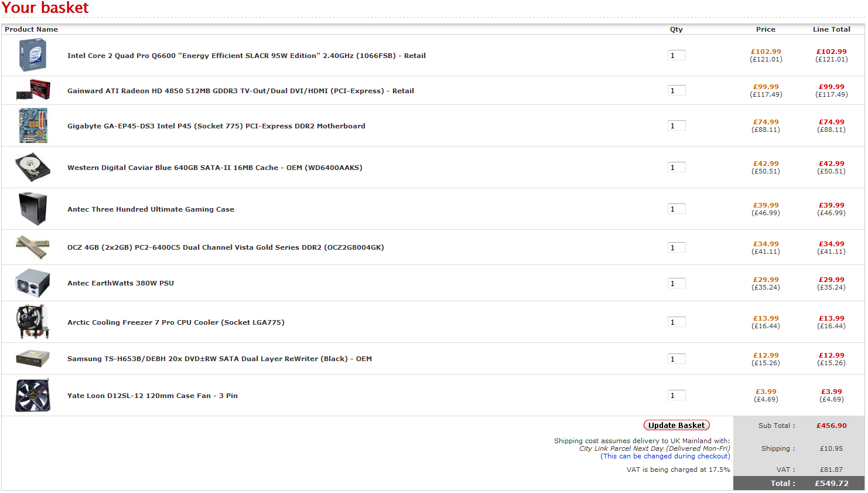The height and width of the screenshot is (493, 868).
Task: Click the OCZ RAM sticks thumbnail
Action: (x=33, y=247)
